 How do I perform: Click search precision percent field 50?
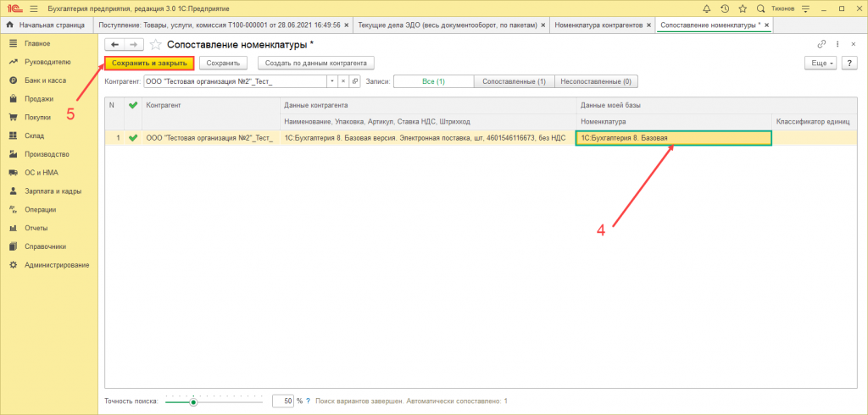point(283,401)
